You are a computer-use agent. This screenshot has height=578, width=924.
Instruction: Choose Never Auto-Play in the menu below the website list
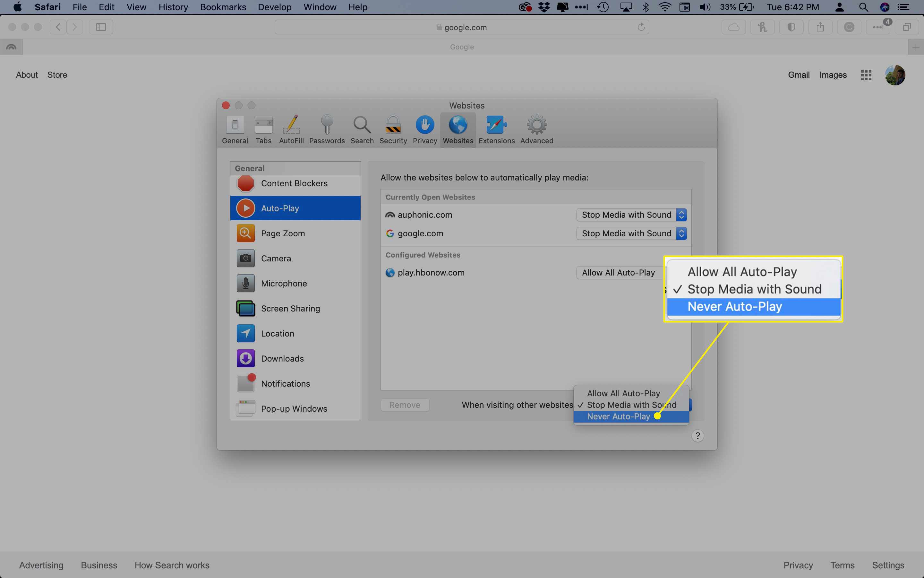[x=631, y=417]
